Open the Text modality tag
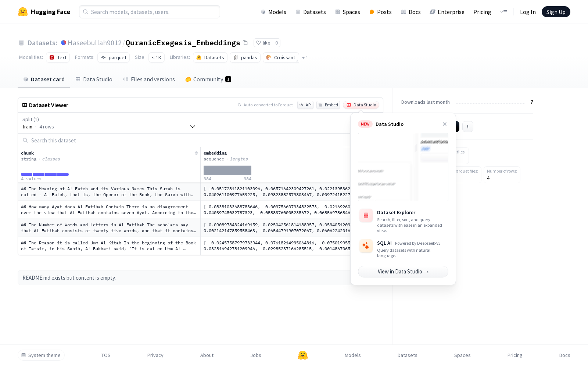The width and height of the screenshot is (588, 368). (58, 57)
